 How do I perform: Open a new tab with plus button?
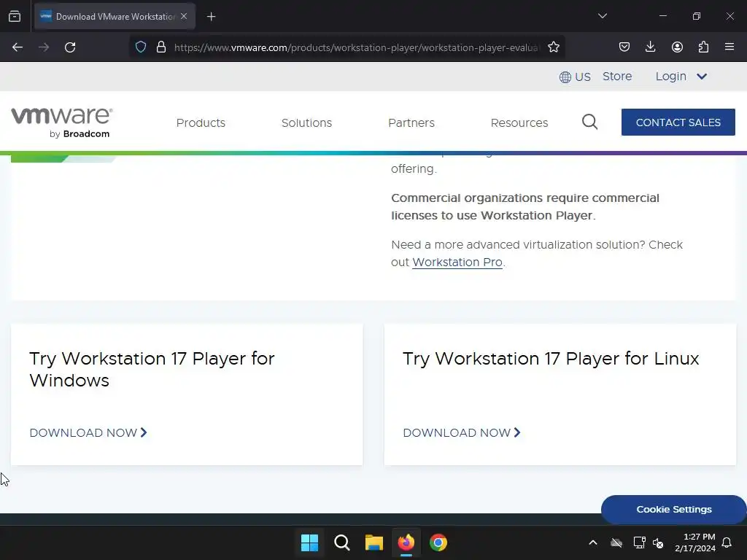[x=211, y=17]
